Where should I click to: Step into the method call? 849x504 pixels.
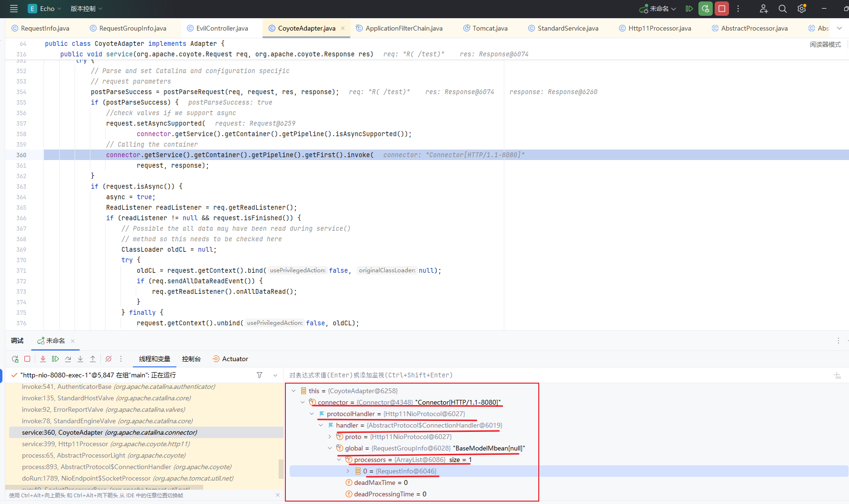point(80,359)
